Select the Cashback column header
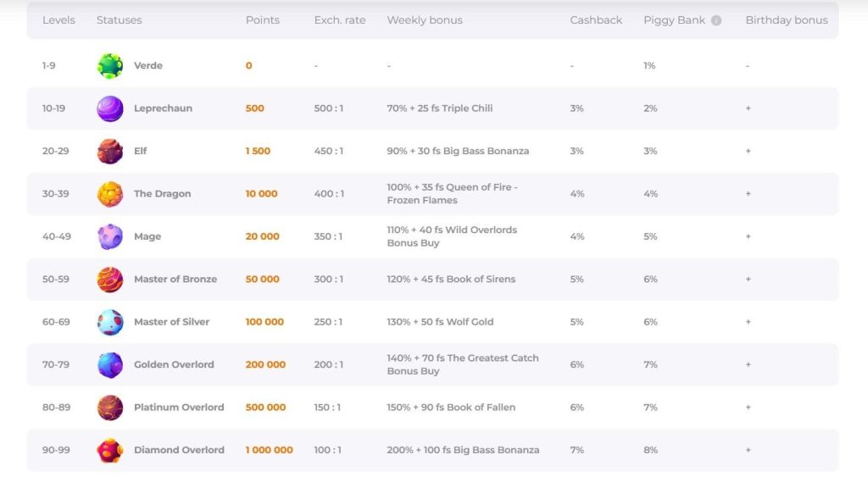868x477 pixels. click(x=596, y=20)
